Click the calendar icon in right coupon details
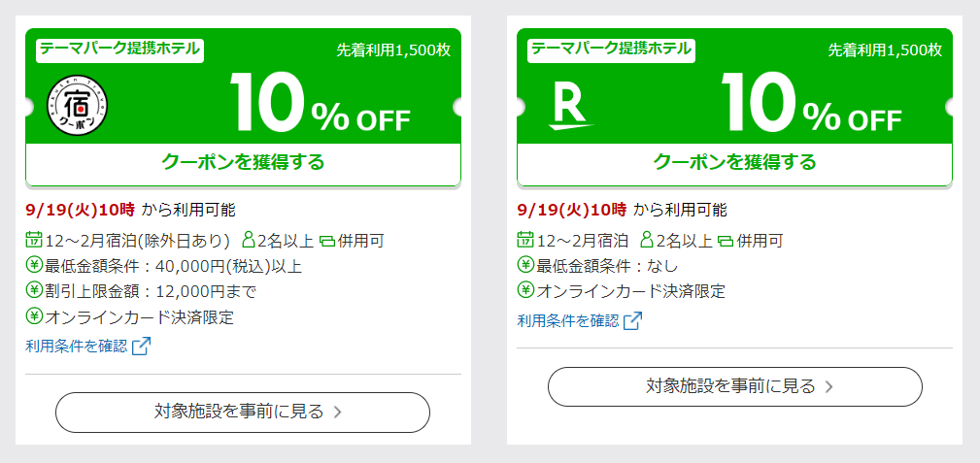980x463 pixels. click(x=525, y=240)
